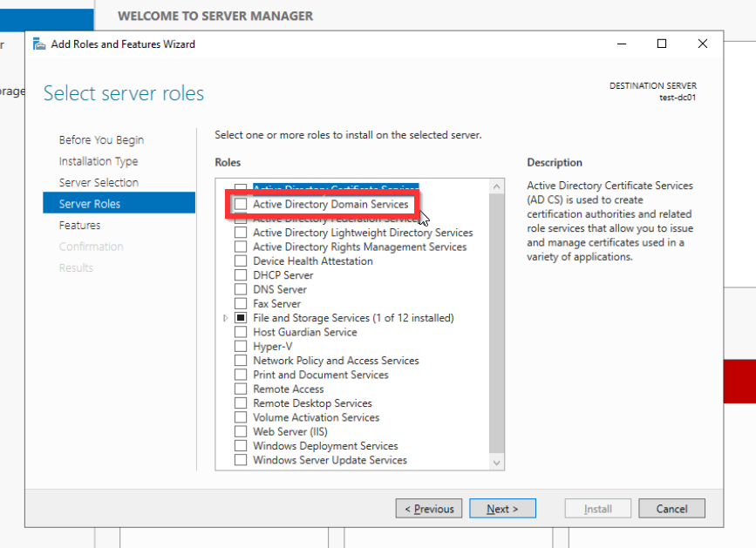Select the Web Server (IIS) row text
756x548 pixels.
coord(290,432)
